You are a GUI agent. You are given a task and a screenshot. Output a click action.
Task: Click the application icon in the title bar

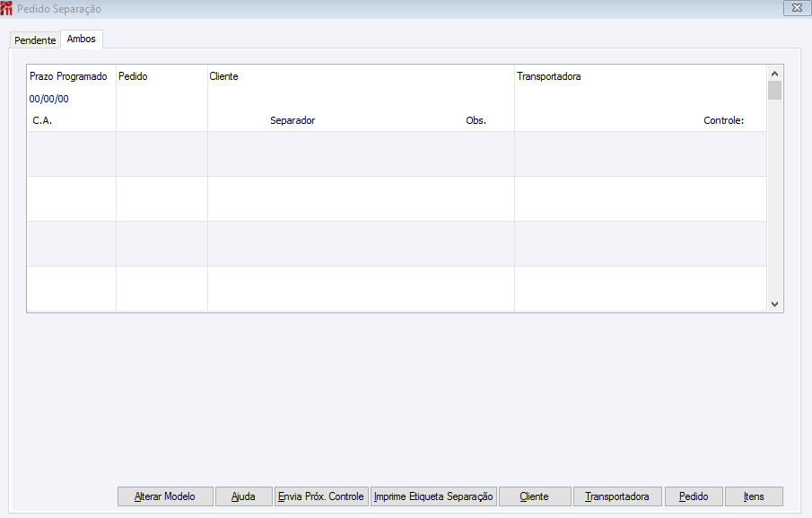pyautogui.click(x=6, y=8)
